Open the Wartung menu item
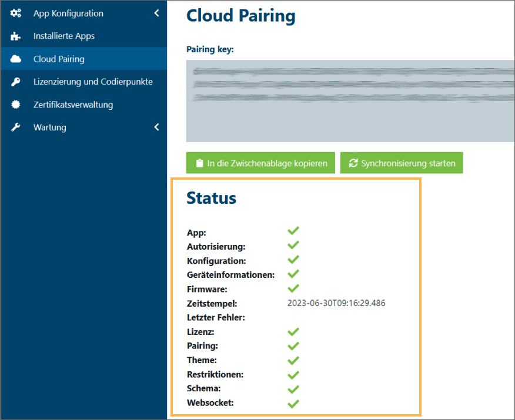The height and width of the screenshot is (420, 515). (84, 127)
